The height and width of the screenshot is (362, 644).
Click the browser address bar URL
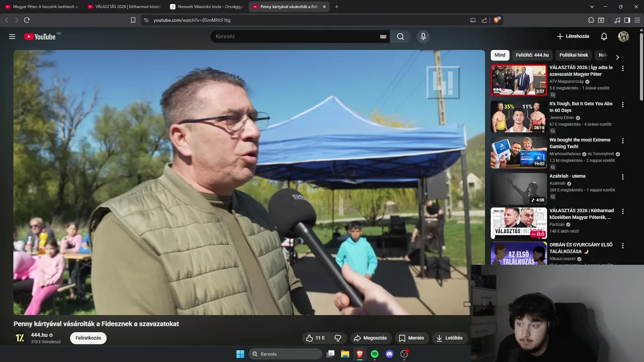[192, 20]
